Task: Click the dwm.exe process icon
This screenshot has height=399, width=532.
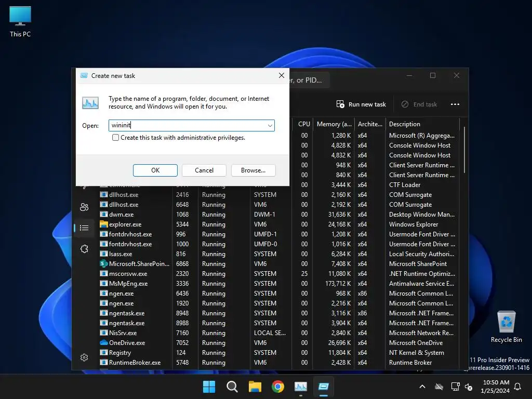Action: (104, 215)
